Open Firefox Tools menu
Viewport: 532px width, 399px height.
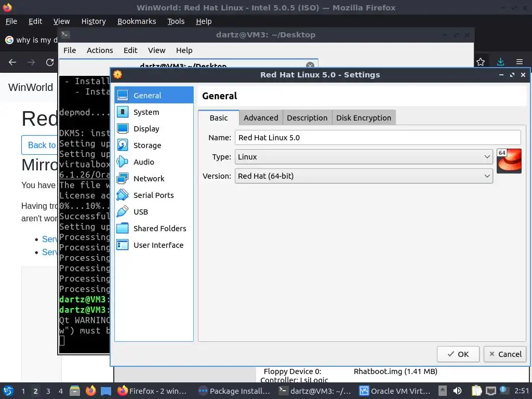pos(176,21)
